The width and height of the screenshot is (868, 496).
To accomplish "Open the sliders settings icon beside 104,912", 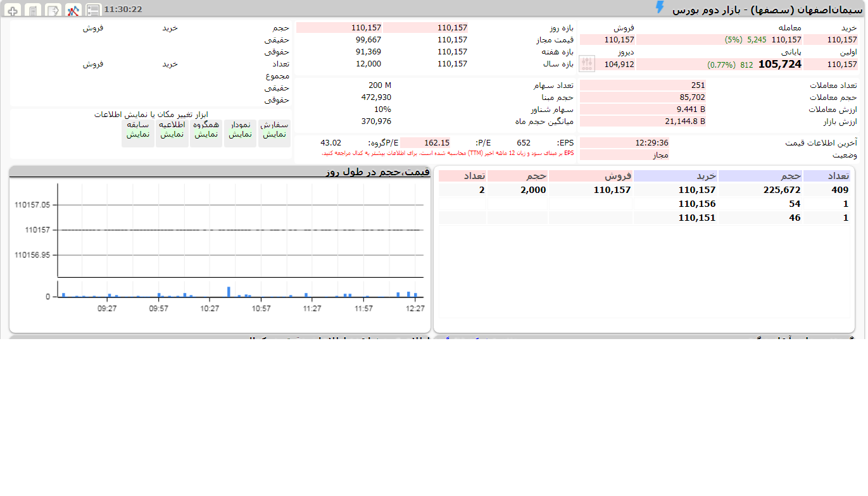I will pyautogui.click(x=587, y=64).
